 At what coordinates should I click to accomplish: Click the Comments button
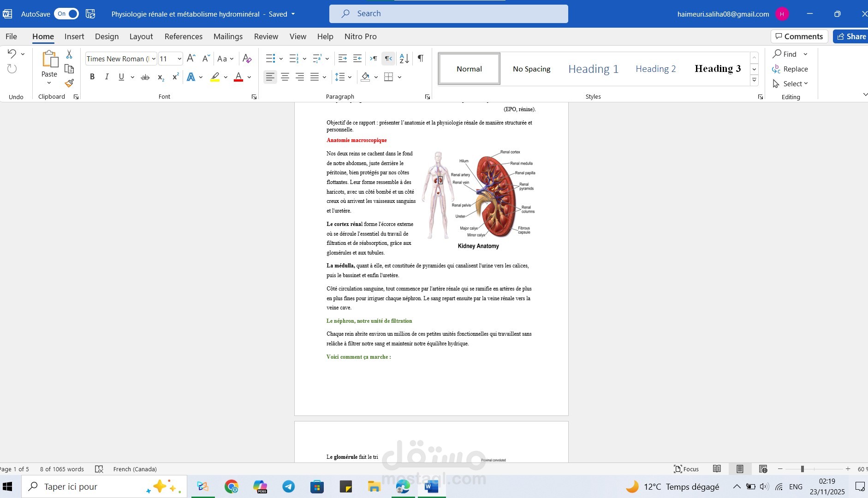[799, 36]
